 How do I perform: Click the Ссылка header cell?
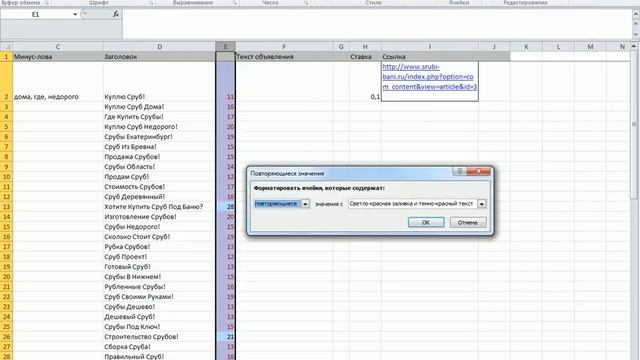pos(429,57)
